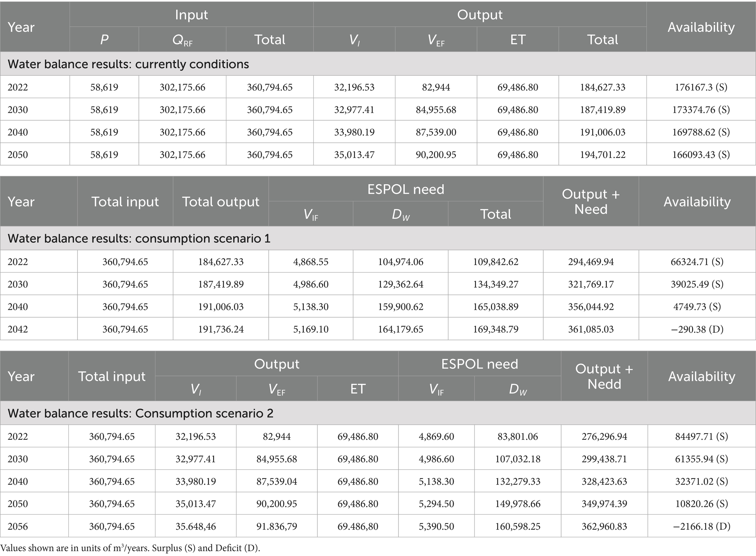The image size is (756, 556).
Task: Select the cell with value 160,598.25
Action: (x=518, y=526)
